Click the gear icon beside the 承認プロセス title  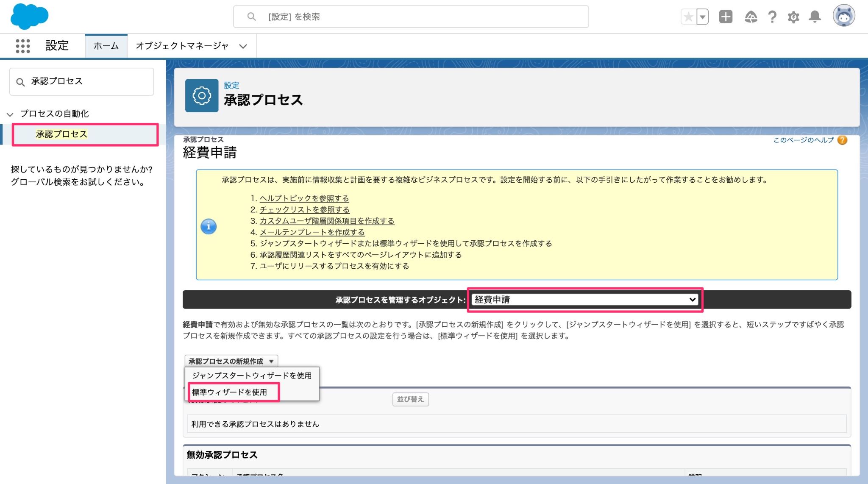coord(202,95)
